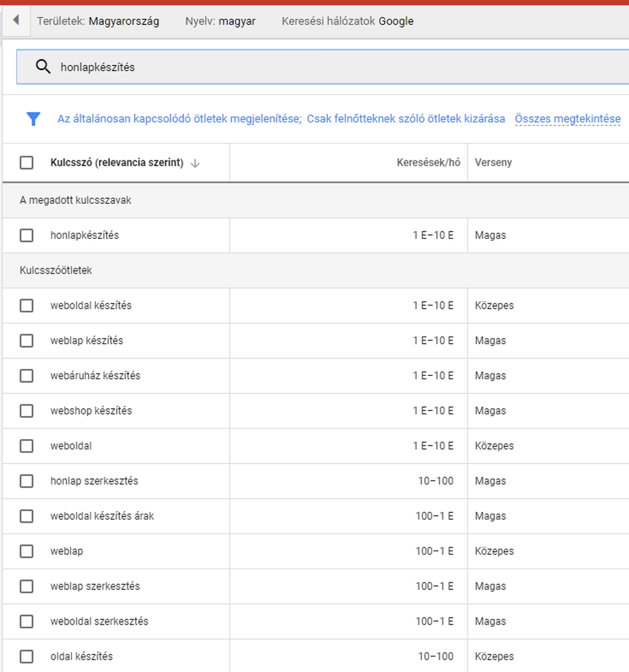629x672 pixels.
Task: Click the 'A megadott kulcsszavak' section header
Action: (x=75, y=200)
